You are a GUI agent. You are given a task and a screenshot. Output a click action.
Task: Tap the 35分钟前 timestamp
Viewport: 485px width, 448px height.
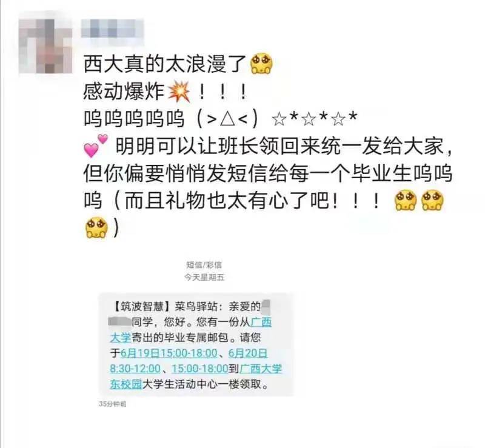click(x=113, y=404)
